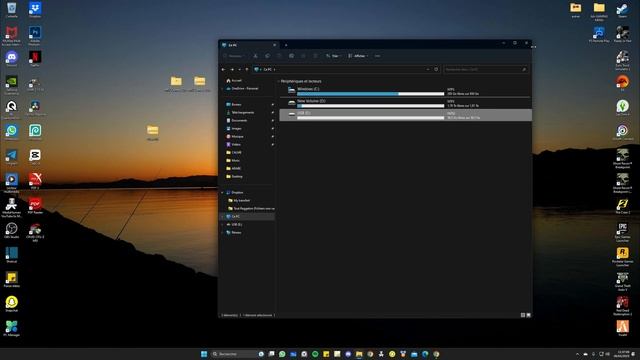Open Téléchargements in the navigation pane
Viewport: 640px width, 360px height.
pyautogui.click(x=240, y=112)
